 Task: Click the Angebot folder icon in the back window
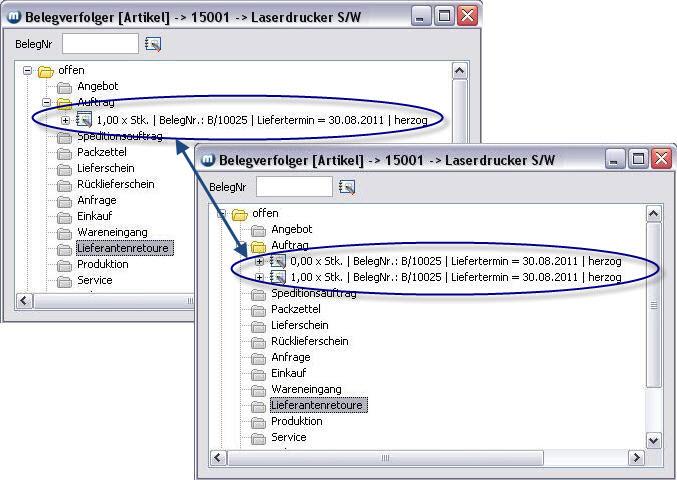pos(65,87)
